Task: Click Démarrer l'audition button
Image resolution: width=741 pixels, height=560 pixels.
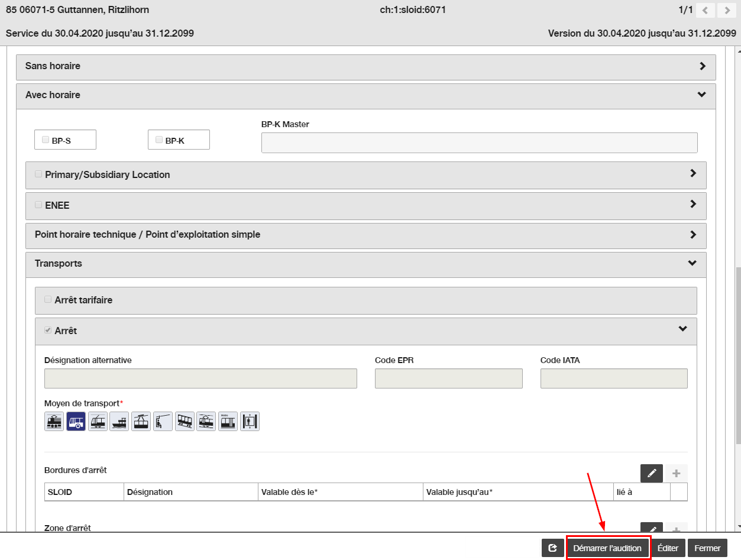Action: (x=607, y=548)
